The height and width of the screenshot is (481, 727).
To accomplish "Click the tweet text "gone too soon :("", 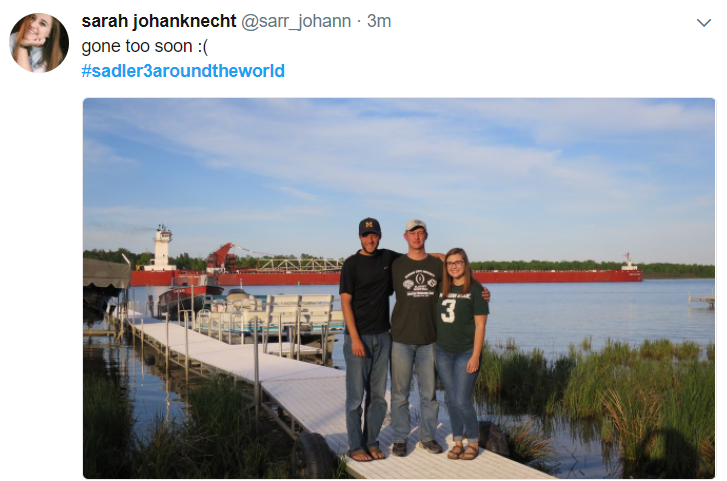I will point(145,46).
